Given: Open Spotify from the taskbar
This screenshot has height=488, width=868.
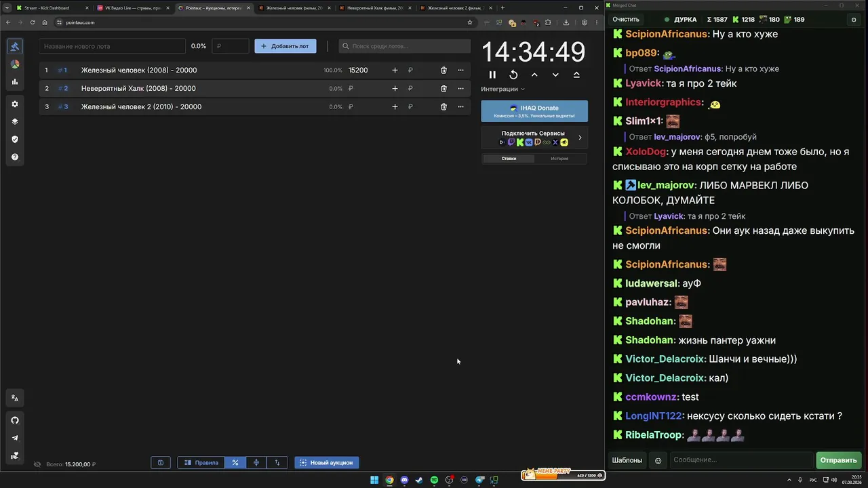Looking at the screenshot, I should (434, 480).
